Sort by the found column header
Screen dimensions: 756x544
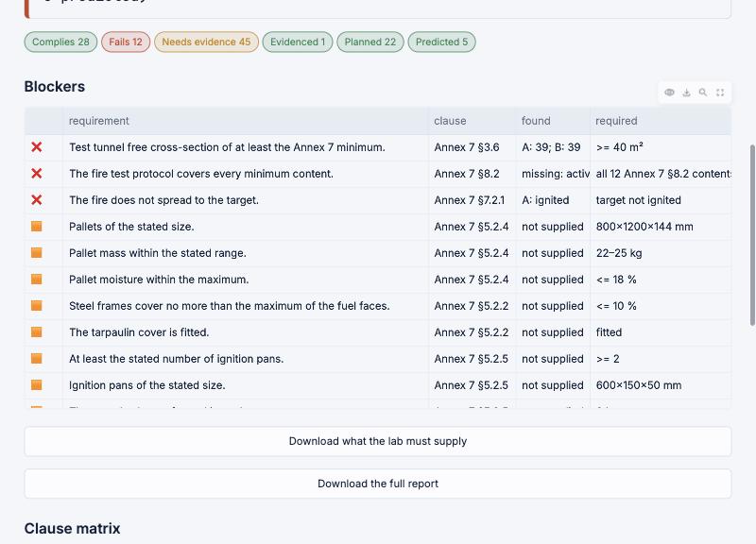(553, 121)
